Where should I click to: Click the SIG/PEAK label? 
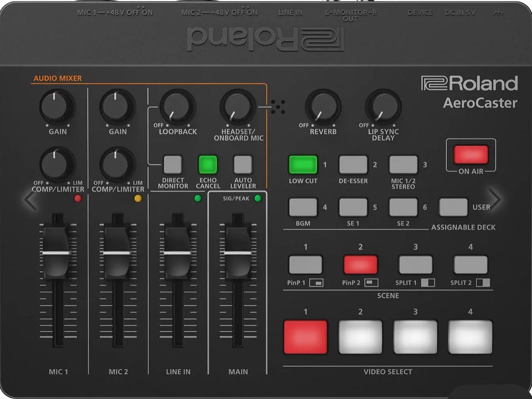tap(236, 198)
